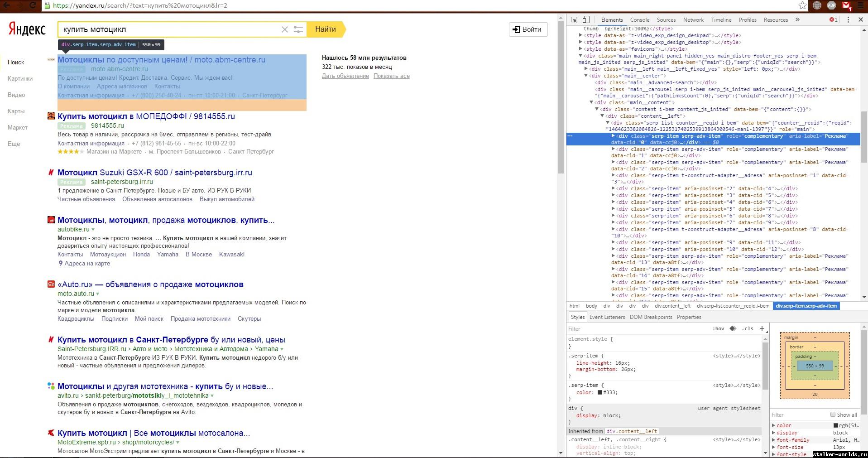Viewport: 868px width, 458px height.
Task: Open the Properties sidebar tab
Action: [689, 317]
